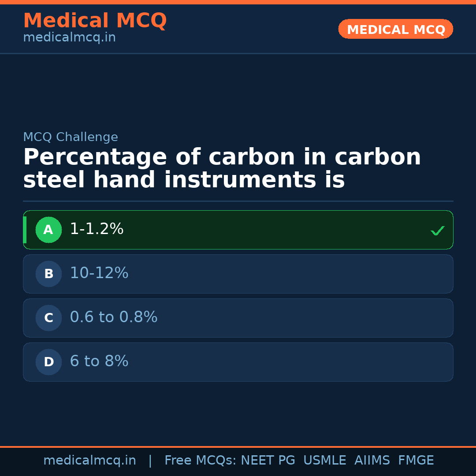Open medicalmcq.in link under header title
Image resolution: width=476 pixels, height=476 pixels.
[69, 38]
